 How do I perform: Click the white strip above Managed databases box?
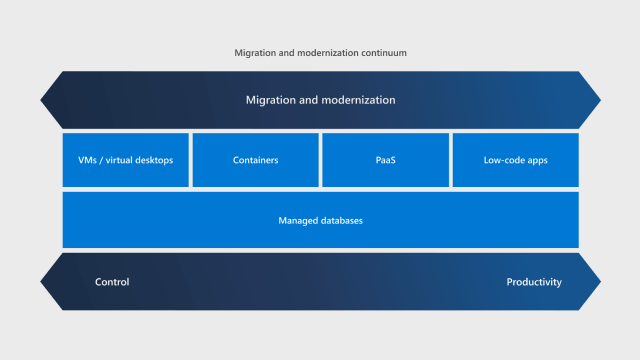point(320,189)
